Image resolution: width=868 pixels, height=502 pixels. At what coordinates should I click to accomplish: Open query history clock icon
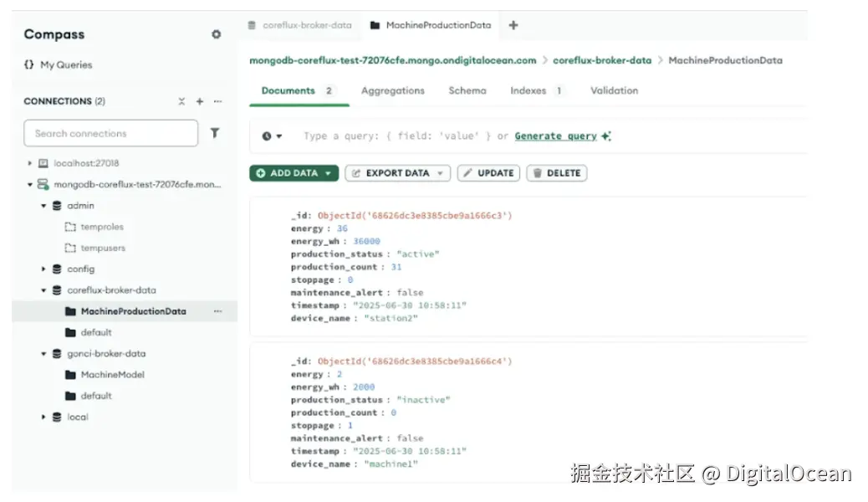(267, 136)
